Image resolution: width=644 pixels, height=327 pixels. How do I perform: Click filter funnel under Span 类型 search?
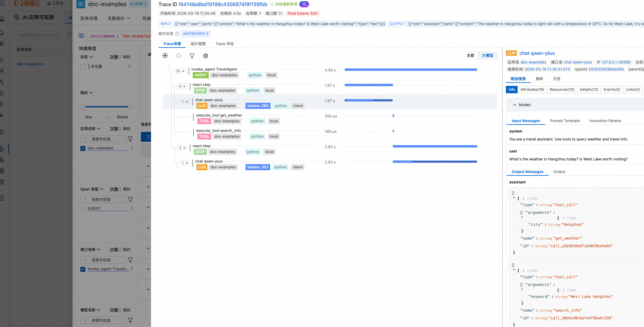[130, 199]
